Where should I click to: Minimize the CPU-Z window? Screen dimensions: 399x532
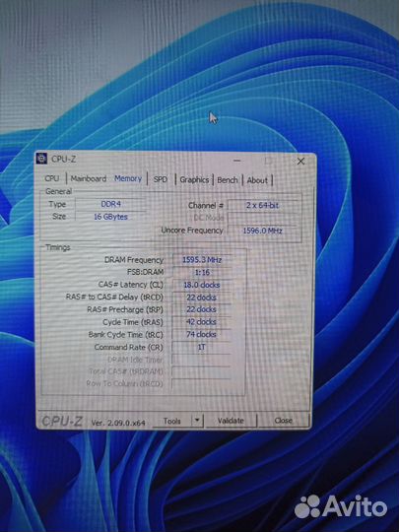click(237, 161)
